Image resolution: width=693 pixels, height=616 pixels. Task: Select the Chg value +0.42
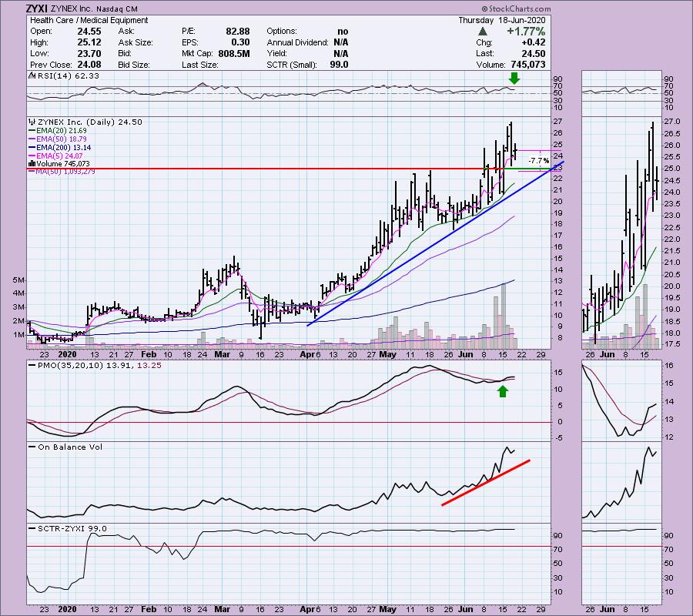click(x=534, y=42)
